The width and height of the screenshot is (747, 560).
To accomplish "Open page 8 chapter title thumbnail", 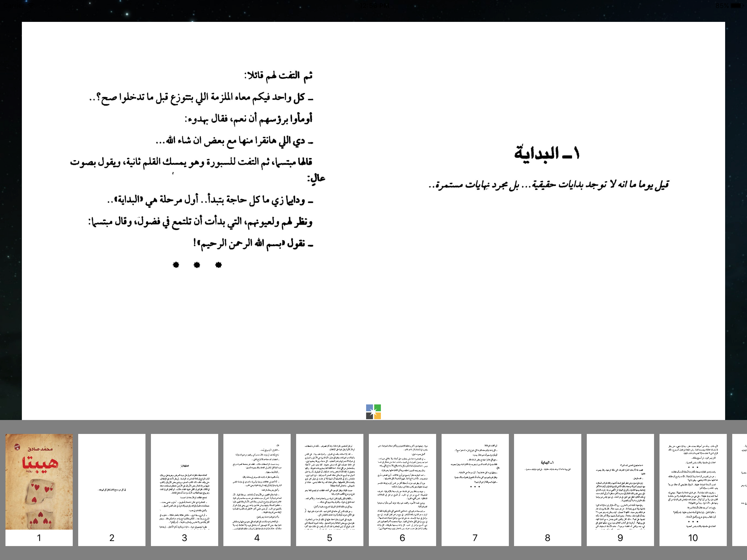I will click(547, 490).
